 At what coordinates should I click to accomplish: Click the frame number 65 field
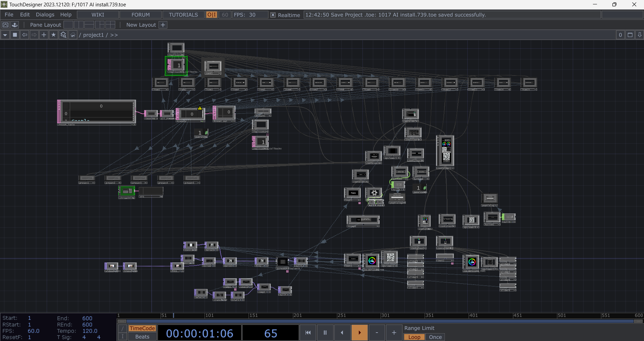(x=270, y=333)
